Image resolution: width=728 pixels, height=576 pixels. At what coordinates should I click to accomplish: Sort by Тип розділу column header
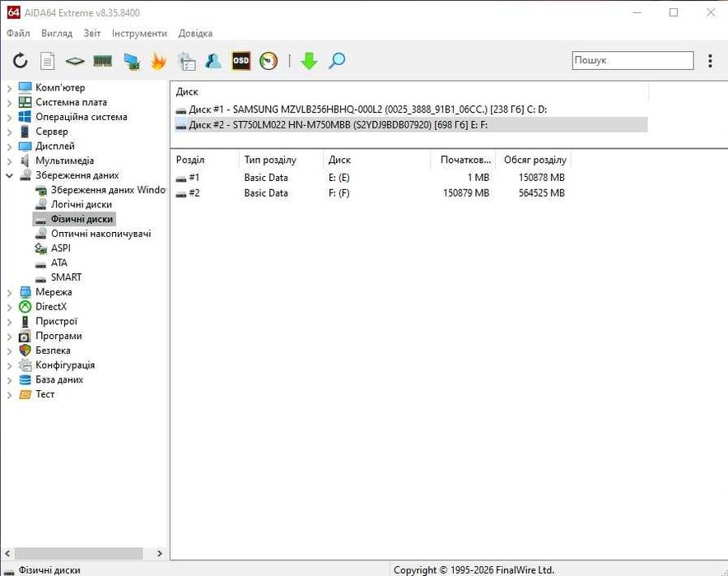pyautogui.click(x=281, y=160)
